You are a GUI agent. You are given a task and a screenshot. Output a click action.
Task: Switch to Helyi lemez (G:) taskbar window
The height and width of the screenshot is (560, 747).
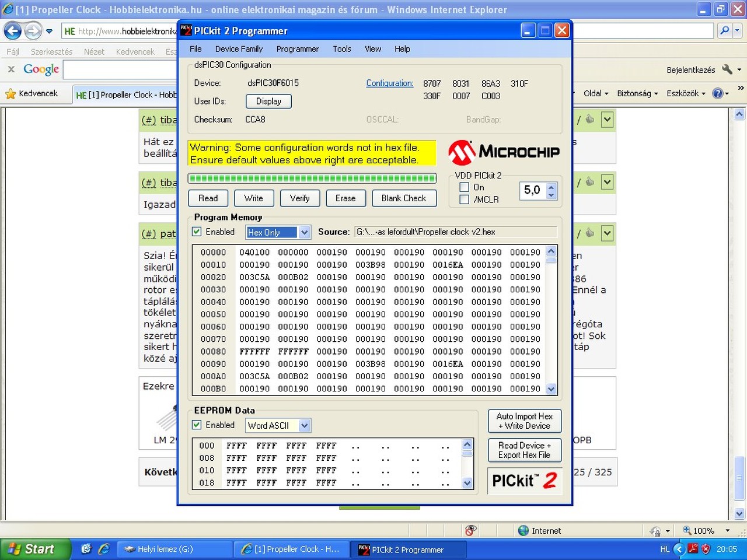174,549
